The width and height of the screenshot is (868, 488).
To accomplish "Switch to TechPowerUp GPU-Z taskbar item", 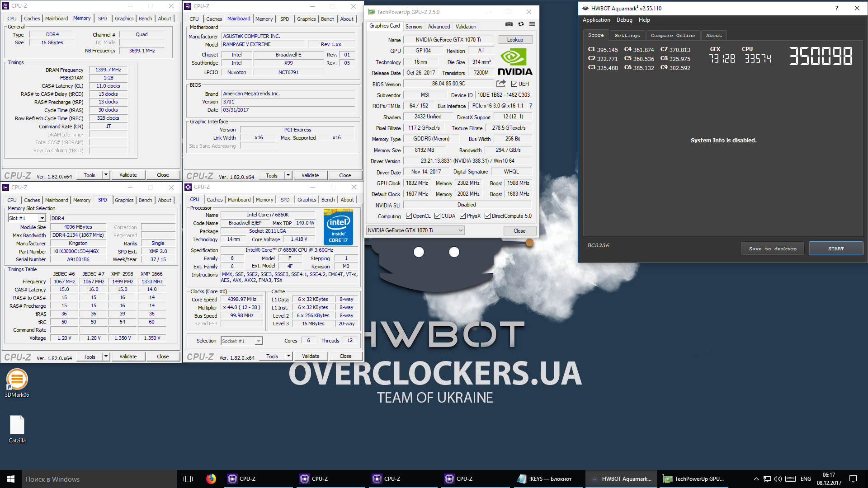I will (694, 479).
